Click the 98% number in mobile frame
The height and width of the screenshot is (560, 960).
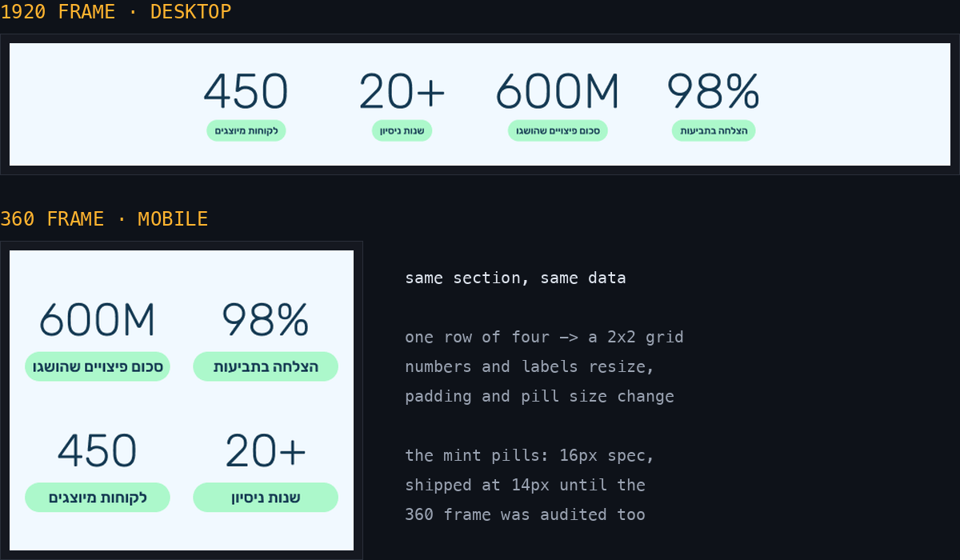(266, 320)
